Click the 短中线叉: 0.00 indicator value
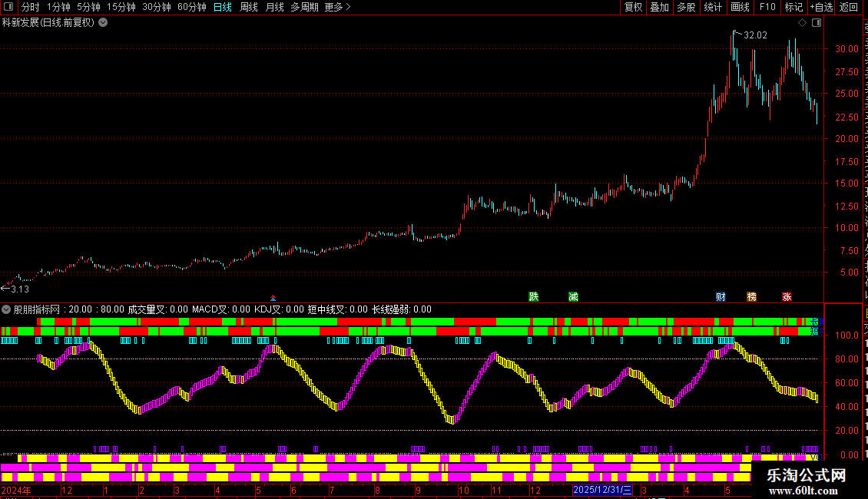Screen dimensions: 868x499 click(x=338, y=309)
